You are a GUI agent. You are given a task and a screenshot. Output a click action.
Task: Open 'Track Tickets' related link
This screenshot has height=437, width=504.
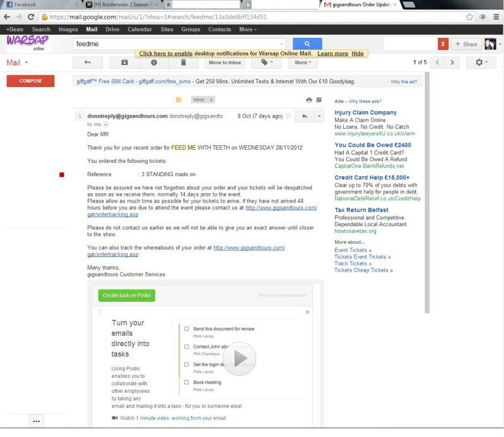[353, 263]
